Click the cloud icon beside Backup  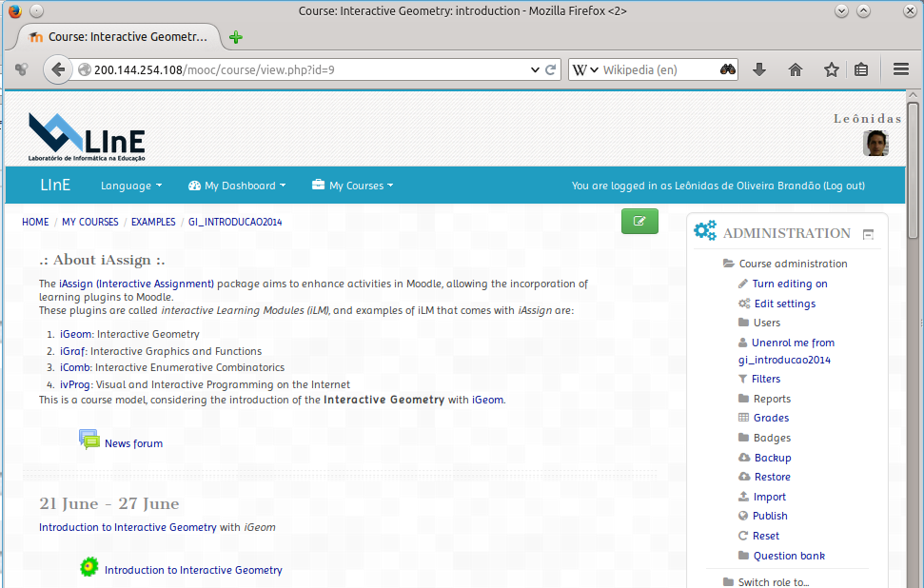coord(744,458)
